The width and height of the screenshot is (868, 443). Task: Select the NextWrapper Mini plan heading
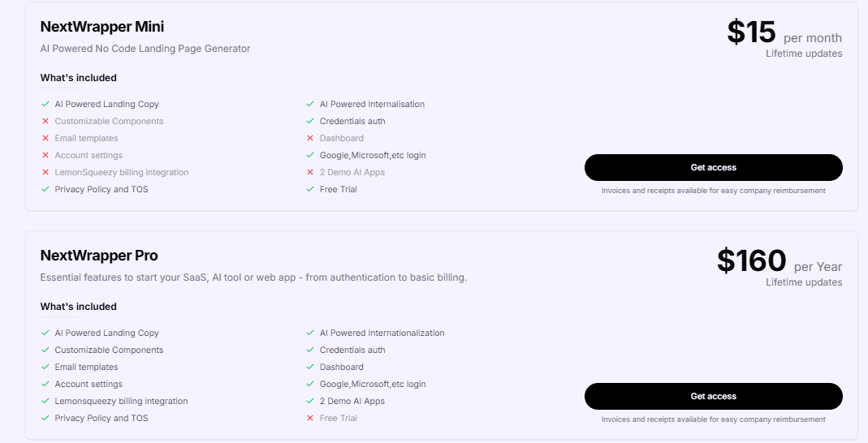[102, 27]
